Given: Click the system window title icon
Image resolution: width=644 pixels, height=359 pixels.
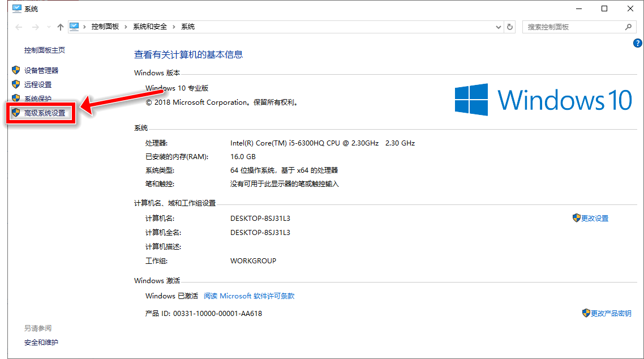Looking at the screenshot, I should pyautogui.click(x=17, y=8).
